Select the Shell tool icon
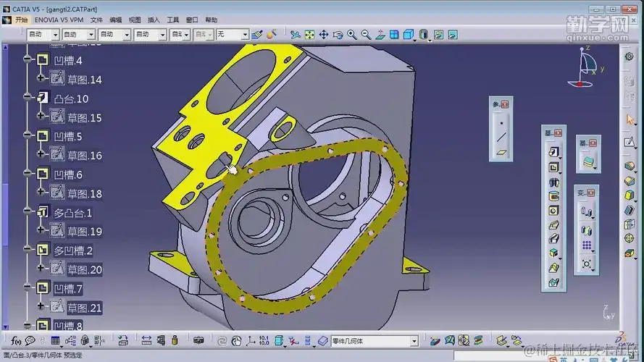The height and width of the screenshot is (362, 644). (x=630, y=210)
